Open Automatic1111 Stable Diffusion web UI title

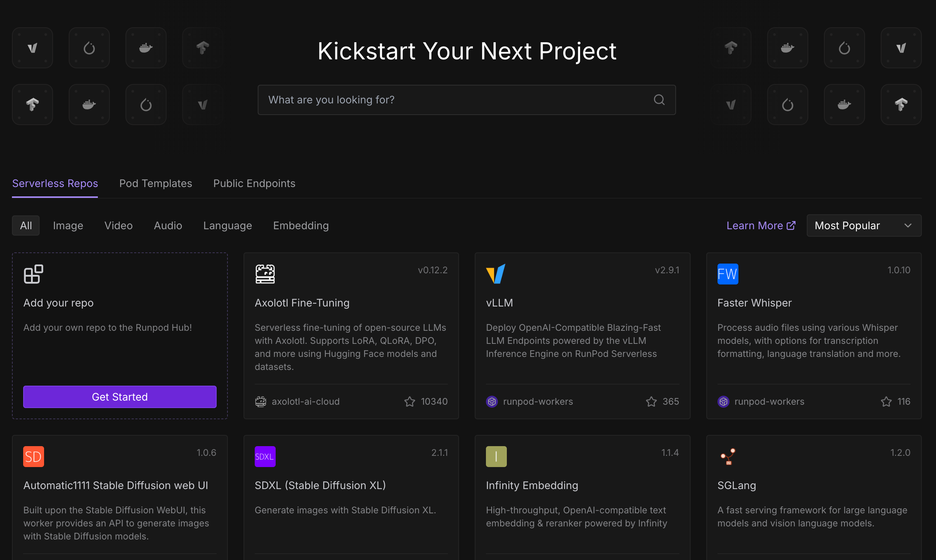(x=115, y=486)
